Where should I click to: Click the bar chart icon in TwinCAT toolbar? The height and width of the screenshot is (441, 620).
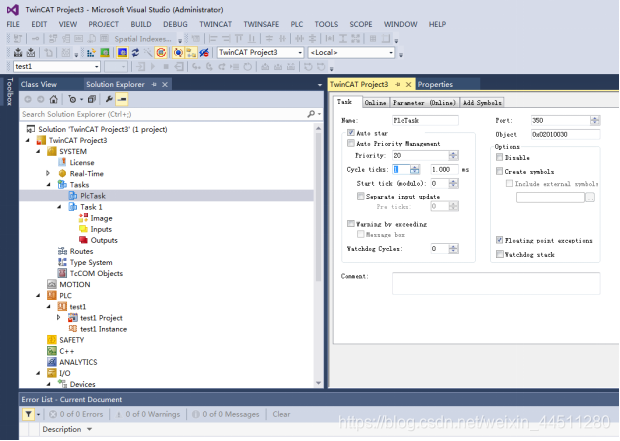[x=91, y=53]
